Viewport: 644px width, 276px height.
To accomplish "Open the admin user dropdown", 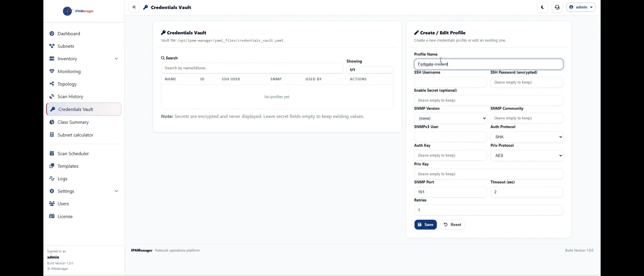I will 581,7.
